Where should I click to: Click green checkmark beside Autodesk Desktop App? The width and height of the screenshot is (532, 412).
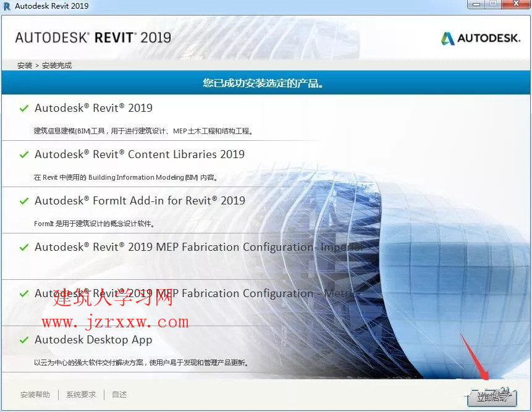[x=24, y=340]
